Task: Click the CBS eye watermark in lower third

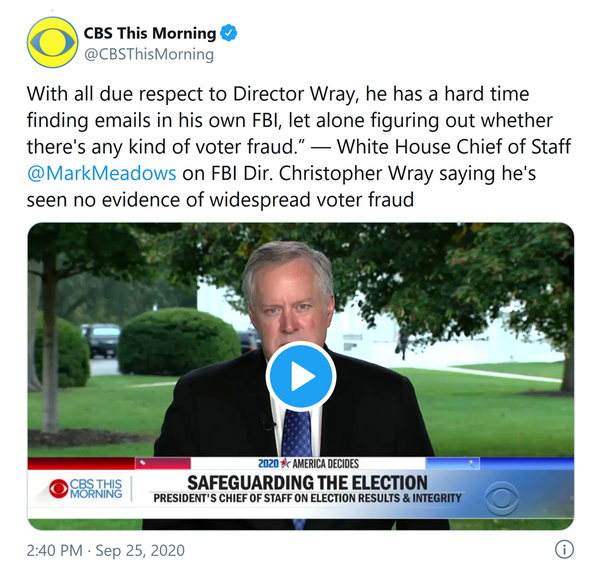Action: pos(502,499)
